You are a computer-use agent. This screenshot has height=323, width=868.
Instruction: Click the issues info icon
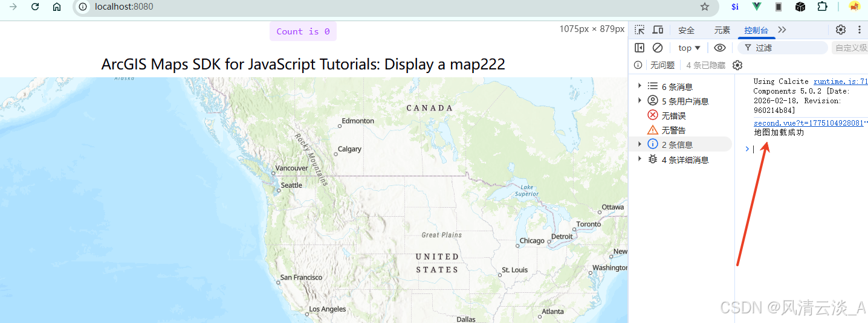pyautogui.click(x=638, y=65)
